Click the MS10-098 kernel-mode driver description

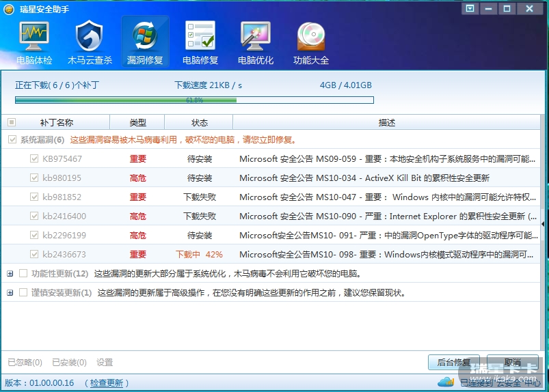(x=386, y=254)
